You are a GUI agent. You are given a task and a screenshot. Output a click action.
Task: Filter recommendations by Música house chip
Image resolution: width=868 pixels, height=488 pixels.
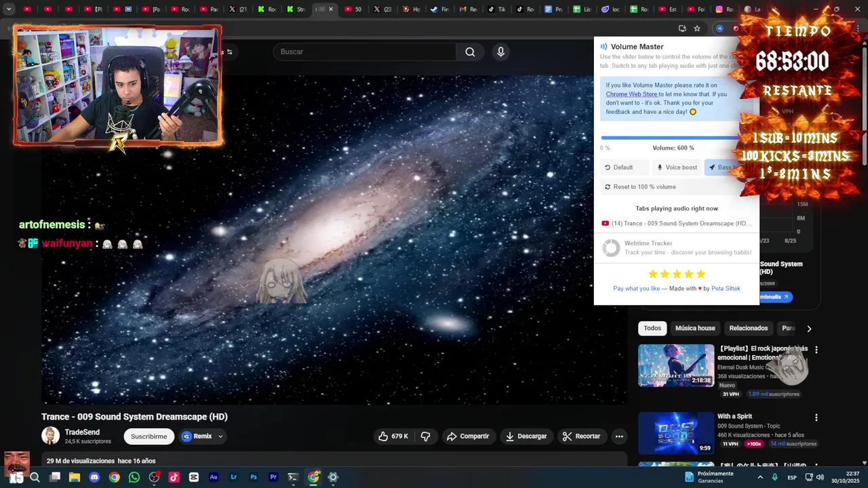pyautogui.click(x=695, y=328)
